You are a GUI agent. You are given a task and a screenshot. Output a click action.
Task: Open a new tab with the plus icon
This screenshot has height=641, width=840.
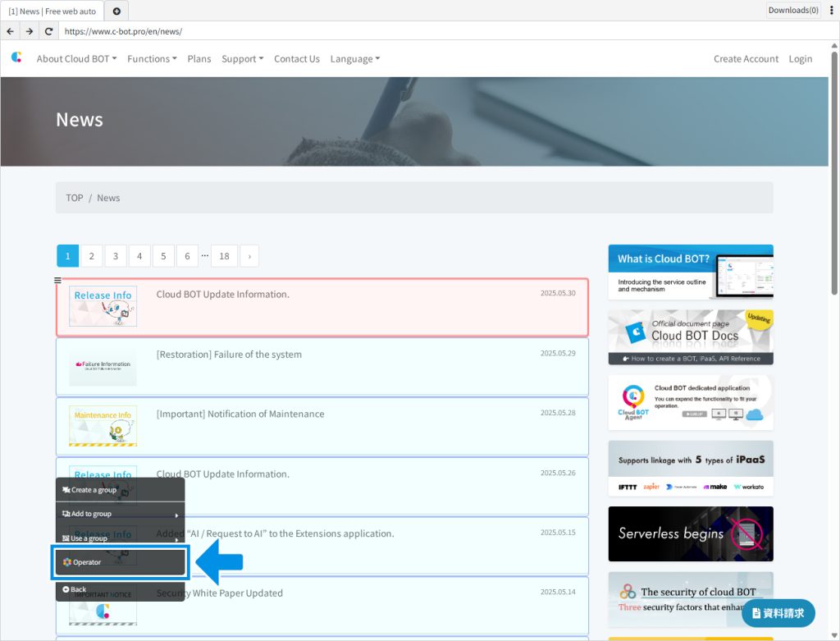tap(116, 11)
